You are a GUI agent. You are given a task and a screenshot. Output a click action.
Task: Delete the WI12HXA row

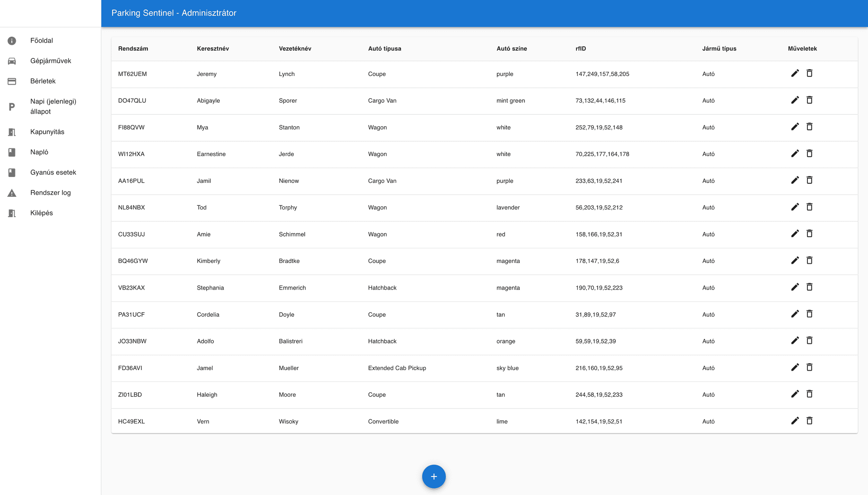[810, 153]
